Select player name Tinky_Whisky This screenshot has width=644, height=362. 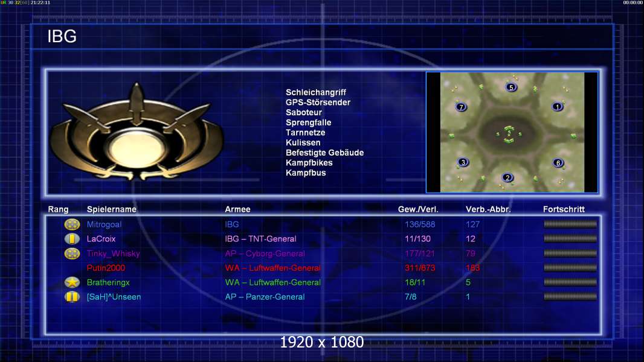point(114,253)
